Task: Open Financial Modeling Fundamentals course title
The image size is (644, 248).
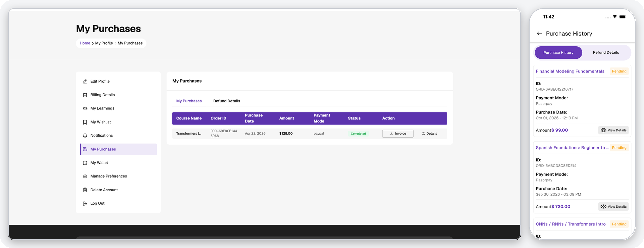Action: point(570,71)
